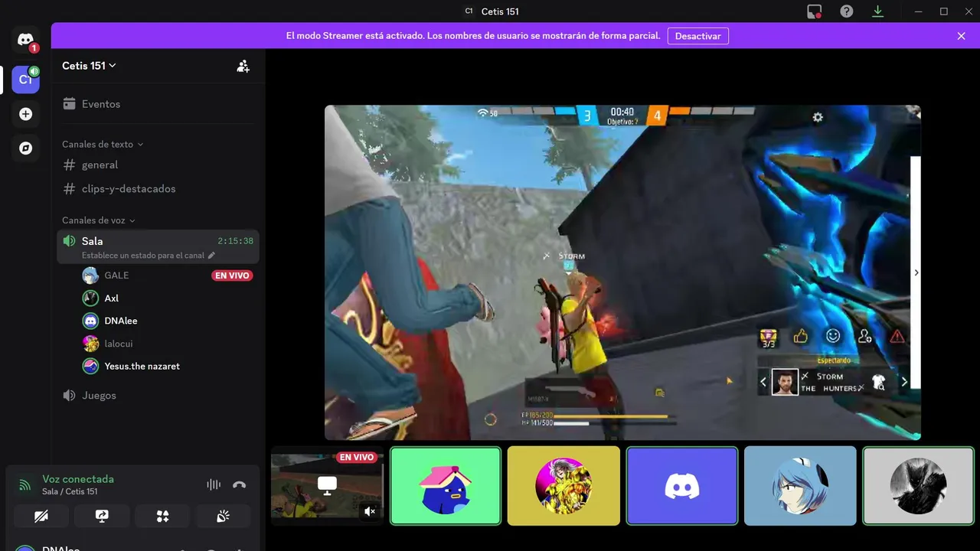Screen dimensions: 980x551
Task: Unmute the live stream thumbnail audio
Action: (370, 511)
